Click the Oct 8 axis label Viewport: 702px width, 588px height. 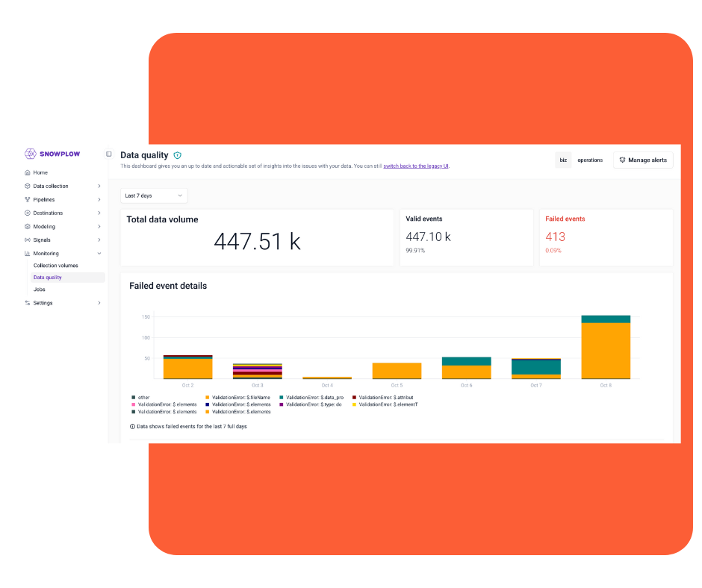click(x=606, y=385)
